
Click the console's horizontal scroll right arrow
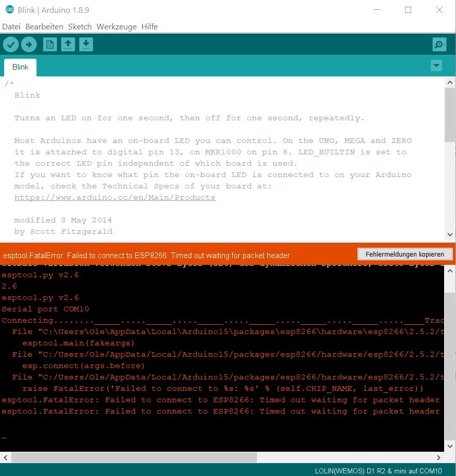click(x=438, y=457)
